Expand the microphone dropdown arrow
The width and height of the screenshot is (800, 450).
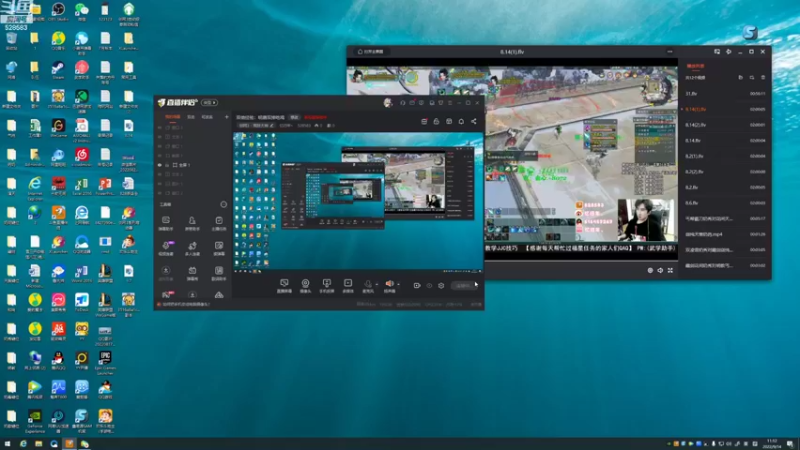point(377,284)
